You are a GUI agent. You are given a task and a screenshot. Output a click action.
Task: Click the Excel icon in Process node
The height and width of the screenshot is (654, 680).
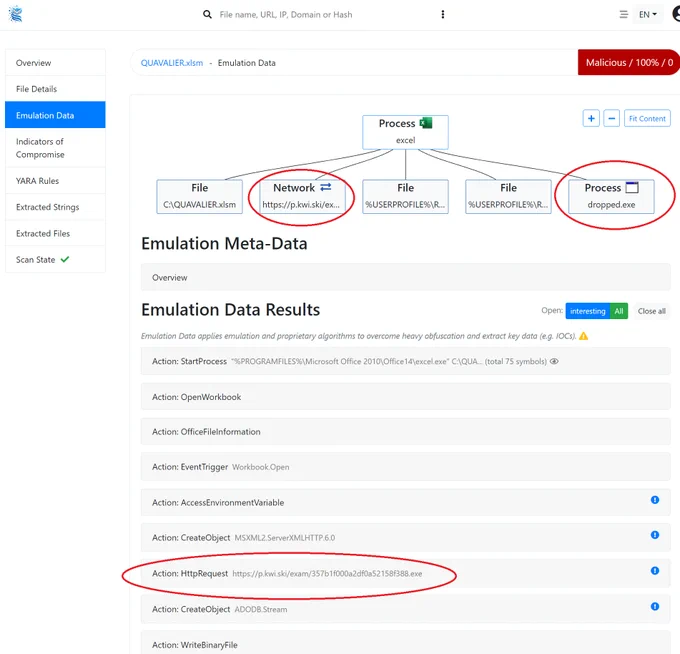pos(426,123)
